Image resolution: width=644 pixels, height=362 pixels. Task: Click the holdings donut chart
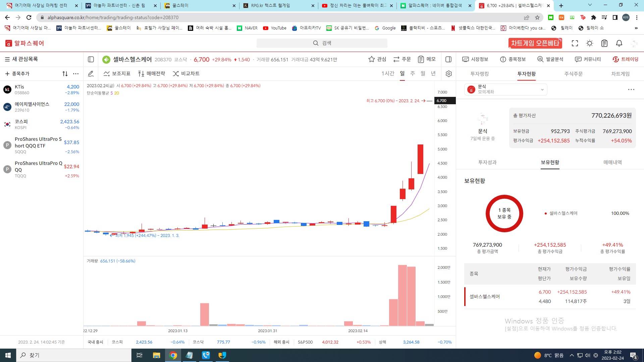[504, 214]
